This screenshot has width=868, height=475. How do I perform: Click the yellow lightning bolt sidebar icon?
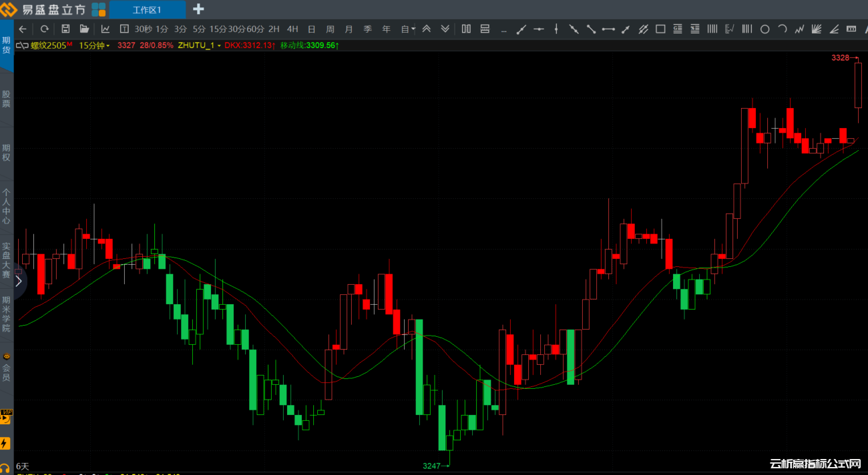(6, 443)
